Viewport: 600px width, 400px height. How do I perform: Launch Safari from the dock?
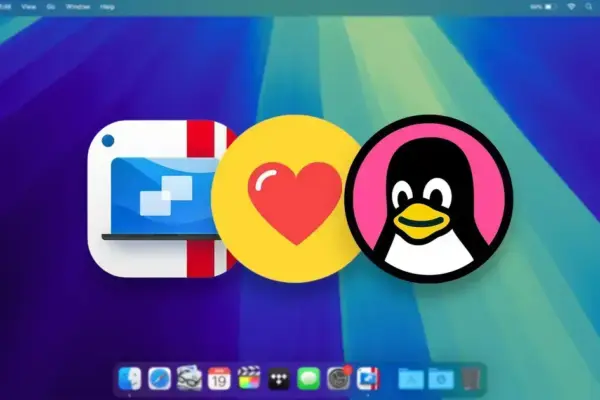[x=160, y=378]
